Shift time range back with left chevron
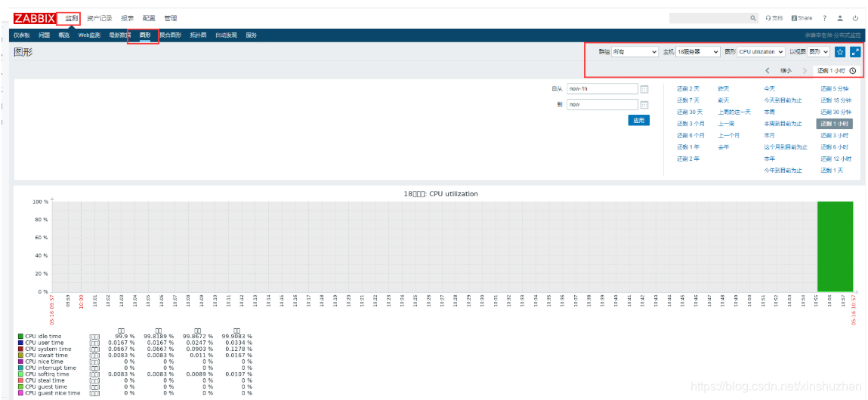868x400 pixels. point(768,71)
